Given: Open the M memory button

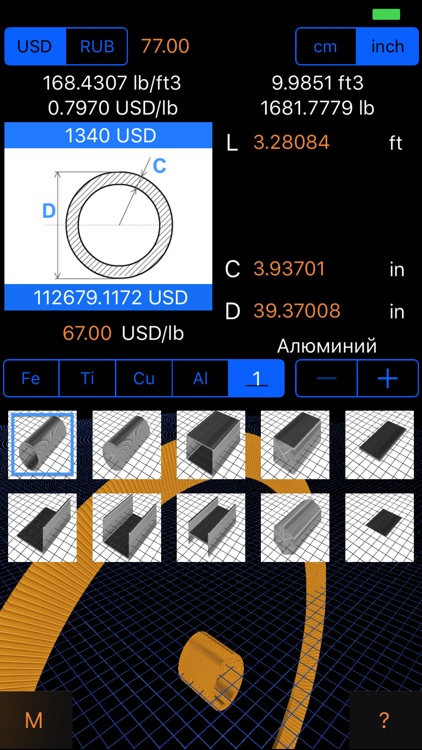Looking at the screenshot, I should click(34, 720).
